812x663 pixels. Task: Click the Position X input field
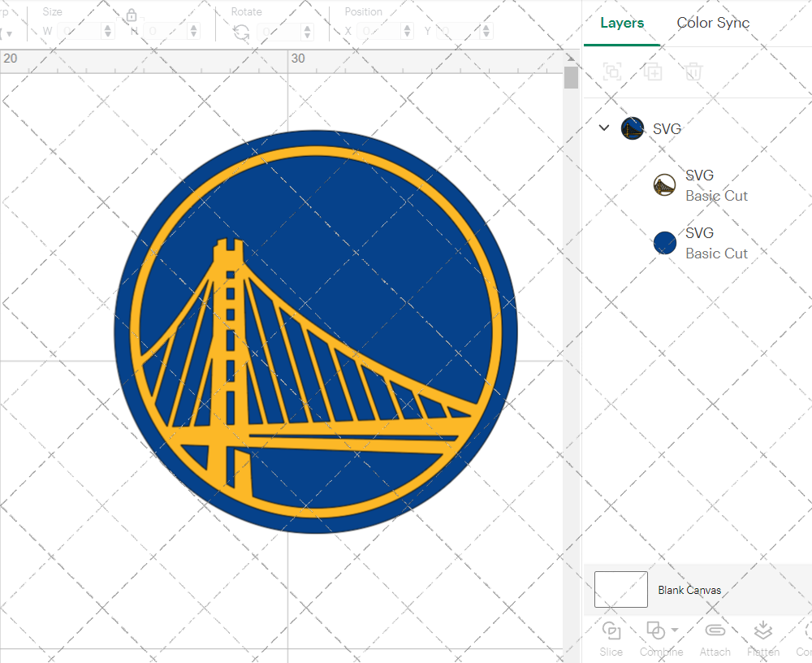pos(379,31)
